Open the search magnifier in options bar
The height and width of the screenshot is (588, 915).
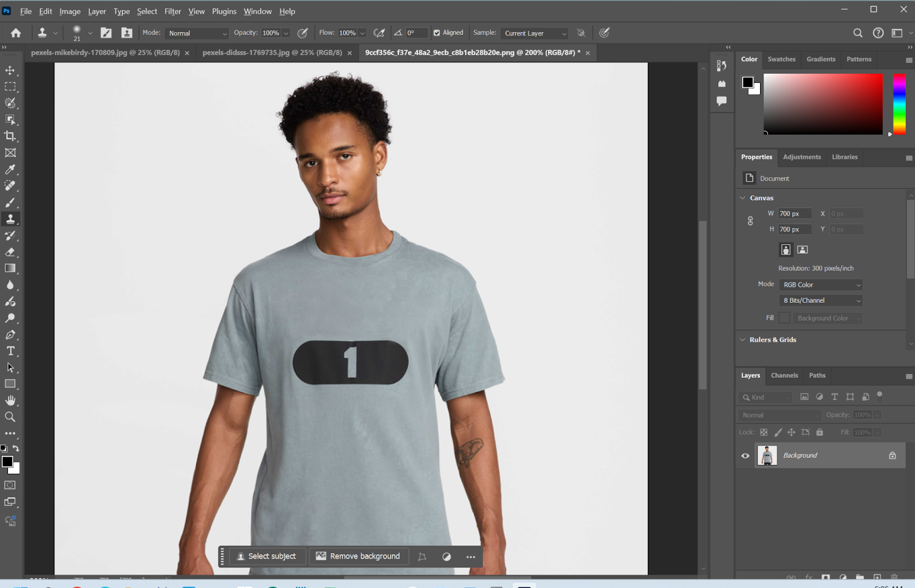[x=858, y=33]
